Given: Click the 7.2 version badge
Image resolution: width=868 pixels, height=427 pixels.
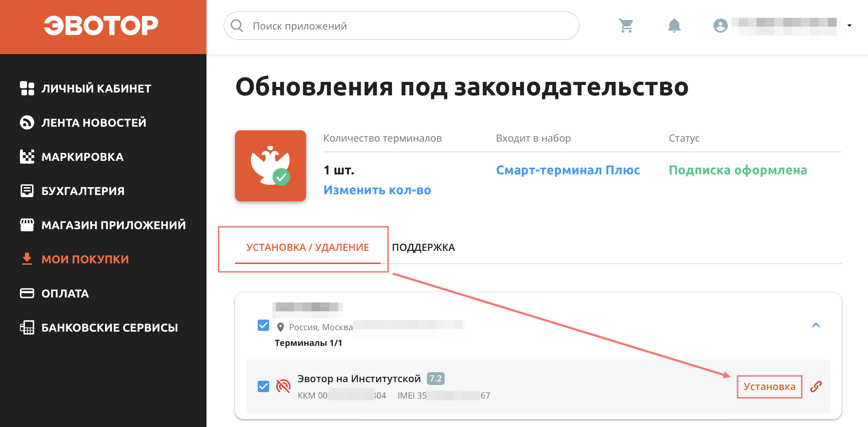Looking at the screenshot, I should [436, 378].
